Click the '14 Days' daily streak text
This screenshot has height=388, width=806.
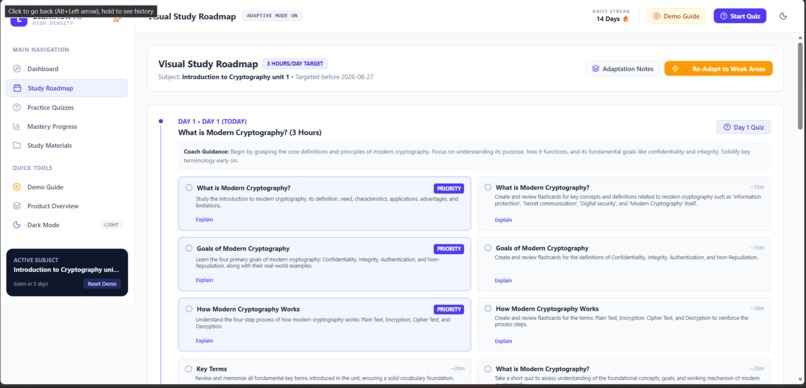[x=609, y=19]
